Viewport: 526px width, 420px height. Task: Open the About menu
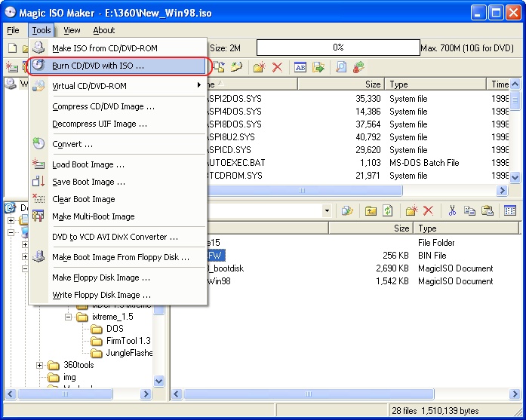(104, 30)
